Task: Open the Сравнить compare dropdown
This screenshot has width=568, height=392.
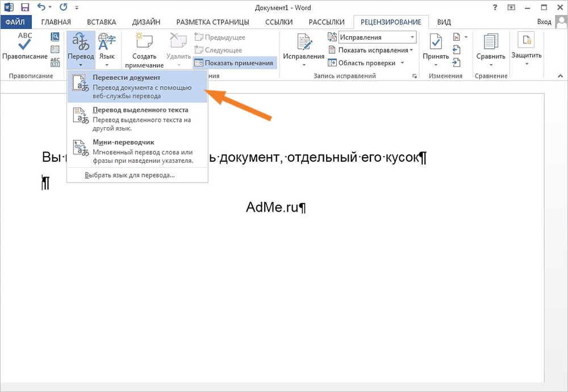Action: click(491, 50)
